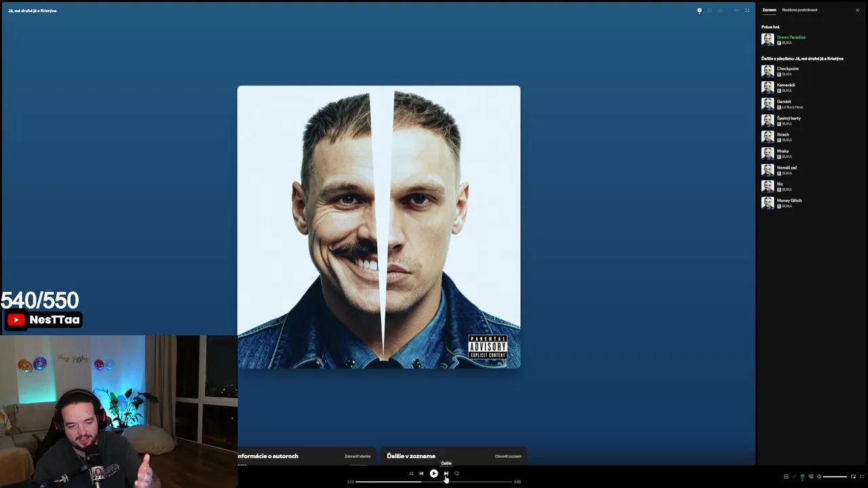Click the playlist title Já, mé druhé já a Kristýna

tap(33, 11)
